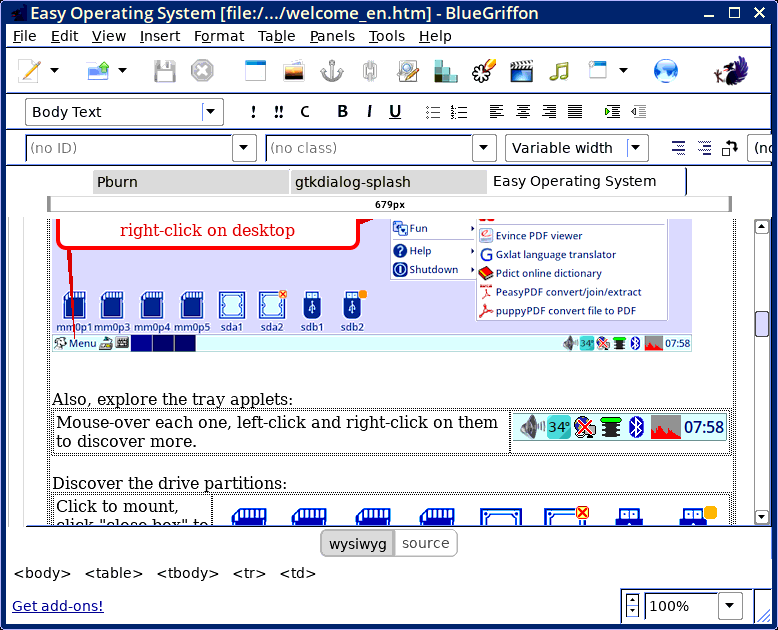Image resolution: width=778 pixels, height=630 pixels.
Task: Toggle the unordered bullet list
Action: coord(433,112)
